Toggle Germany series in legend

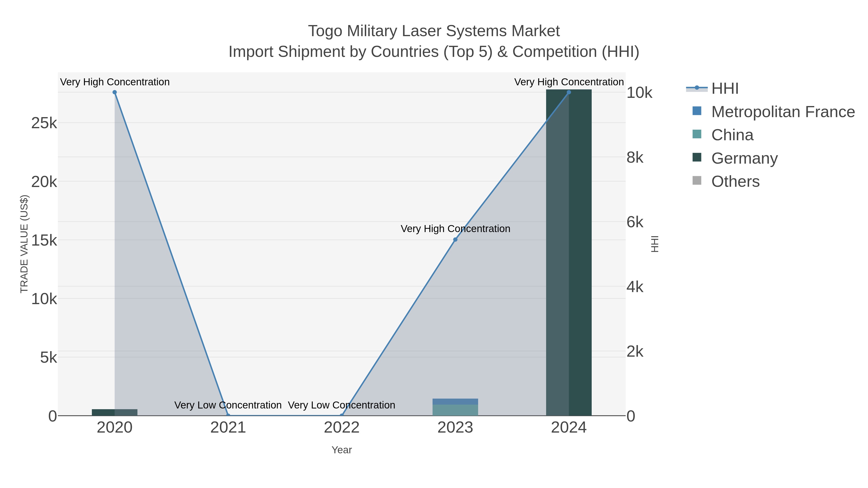click(735, 158)
